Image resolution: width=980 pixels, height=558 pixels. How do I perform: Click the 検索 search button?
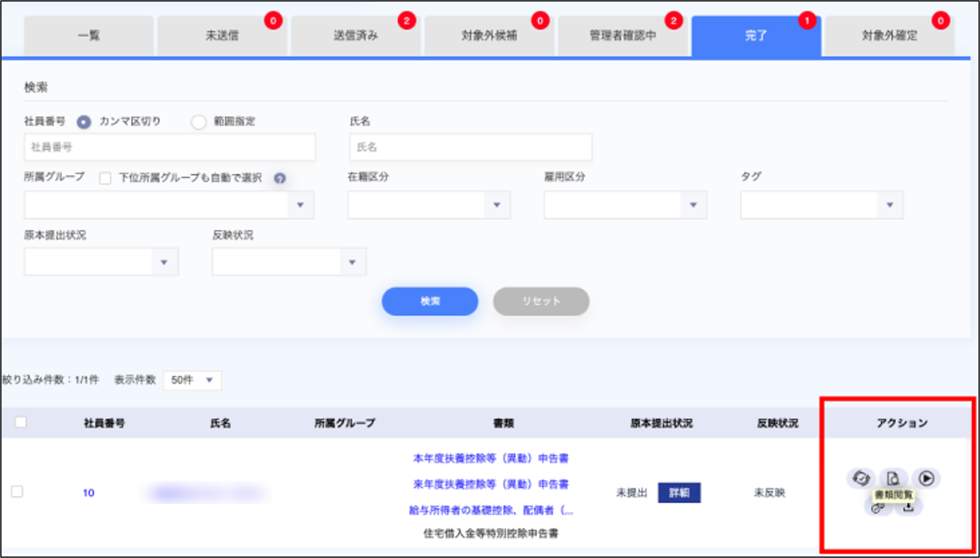(x=430, y=301)
